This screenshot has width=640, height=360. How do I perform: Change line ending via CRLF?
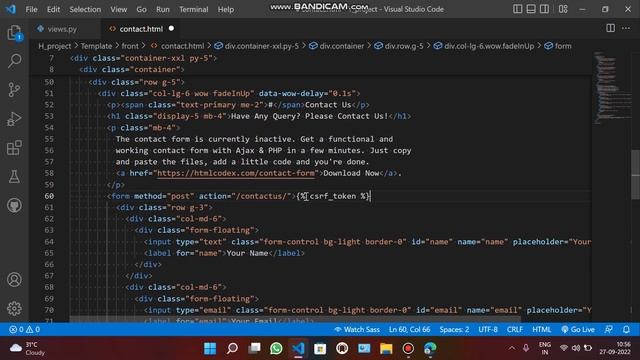tap(515, 329)
